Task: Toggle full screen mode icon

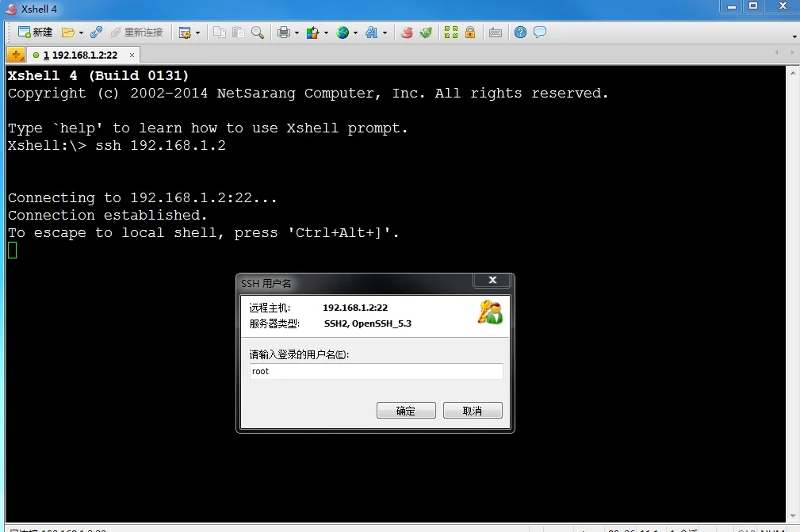Action: (451, 33)
